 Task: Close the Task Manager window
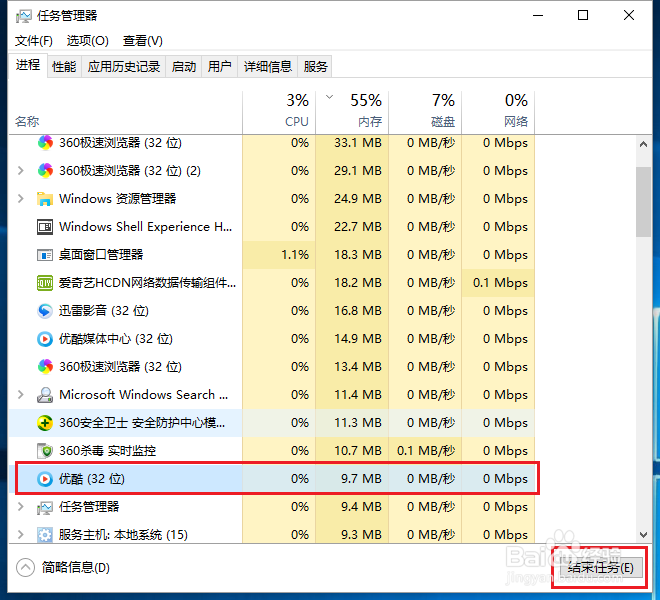(x=629, y=16)
